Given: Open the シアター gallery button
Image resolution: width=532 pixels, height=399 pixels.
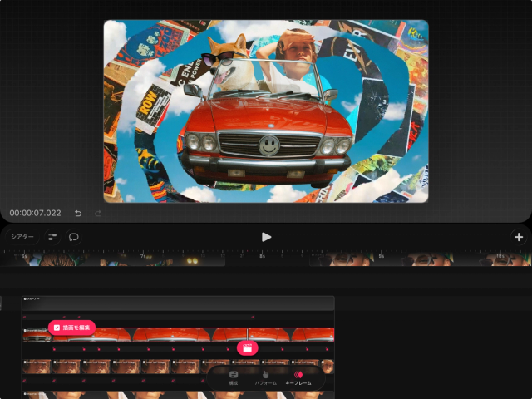Looking at the screenshot, I should pyautogui.click(x=22, y=237).
